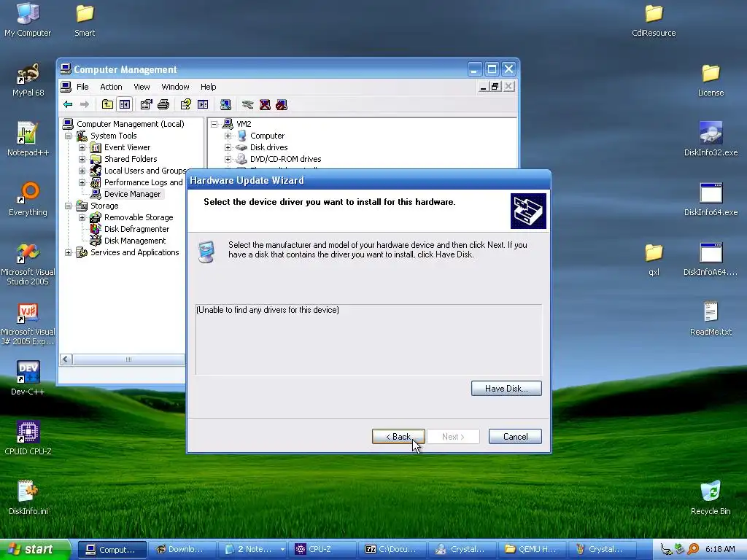Select the DiskInfo64.exe desktop icon
The height and width of the screenshot is (560, 747).
pos(711,200)
